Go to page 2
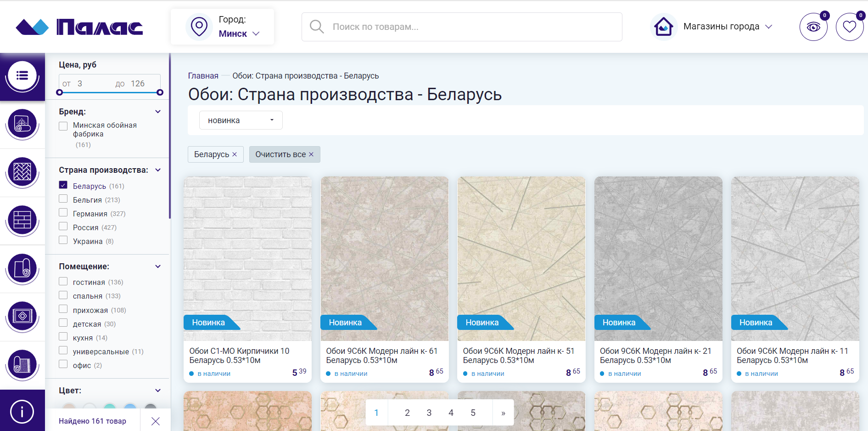Screen dimensions: 868x431 [x=407, y=413]
